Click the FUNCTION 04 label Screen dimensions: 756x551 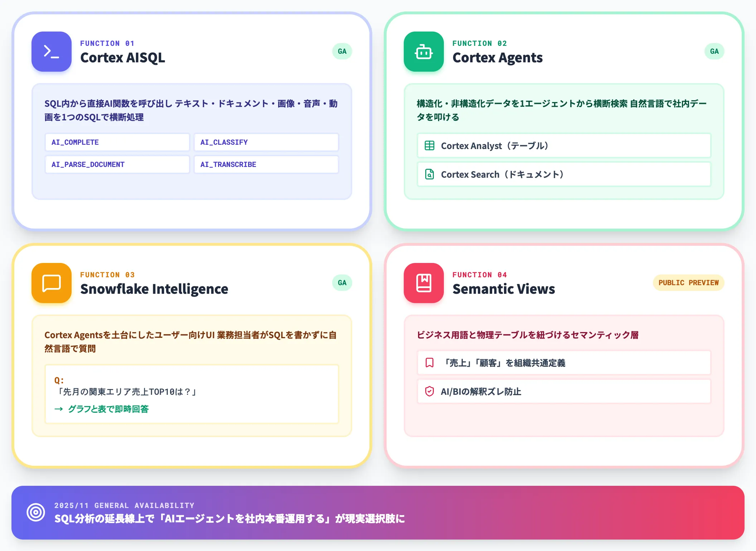[480, 275]
